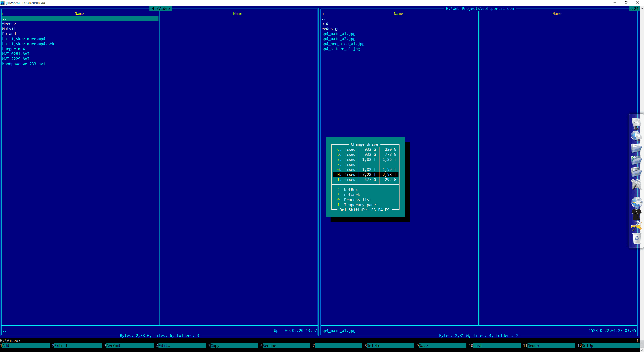Select the Greece folder in left panel
644x352 pixels.
[9, 24]
